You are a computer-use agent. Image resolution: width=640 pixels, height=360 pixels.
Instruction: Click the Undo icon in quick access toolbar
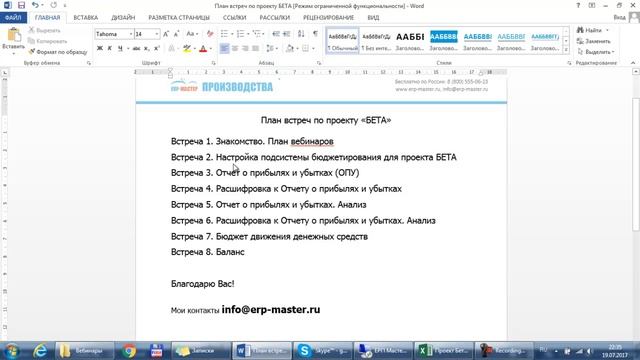pyautogui.click(x=35, y=6)
